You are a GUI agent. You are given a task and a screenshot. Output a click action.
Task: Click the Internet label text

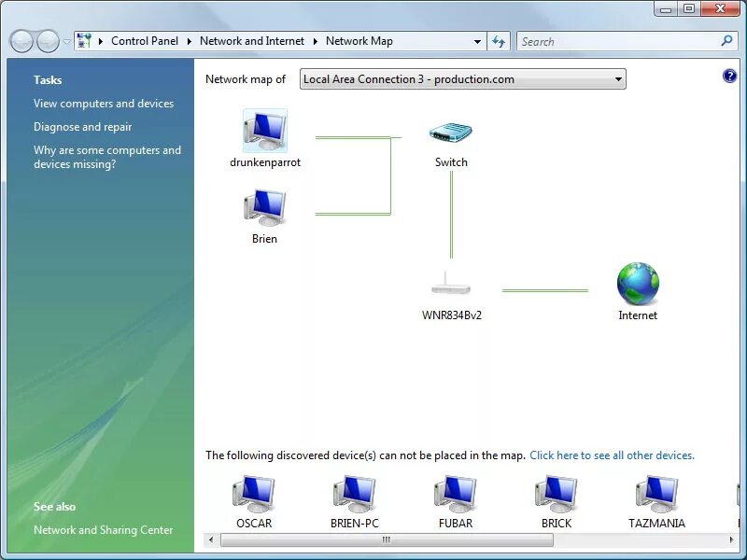click(x=638, y=315)
